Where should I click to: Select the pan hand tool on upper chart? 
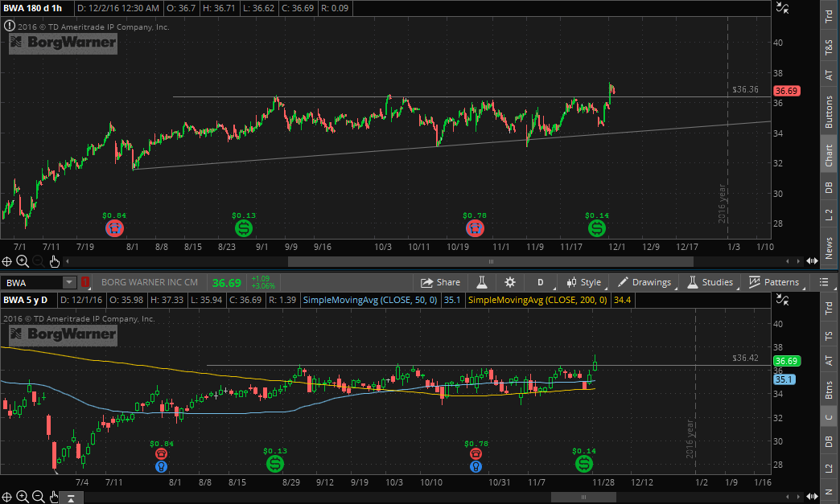pos(55,260)
